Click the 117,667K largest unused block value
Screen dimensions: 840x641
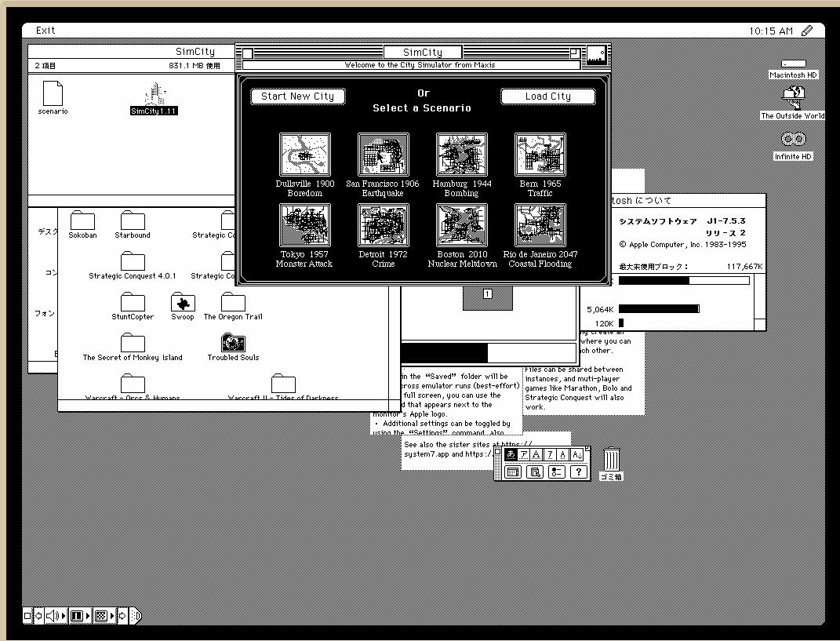(x=744, y=267)
